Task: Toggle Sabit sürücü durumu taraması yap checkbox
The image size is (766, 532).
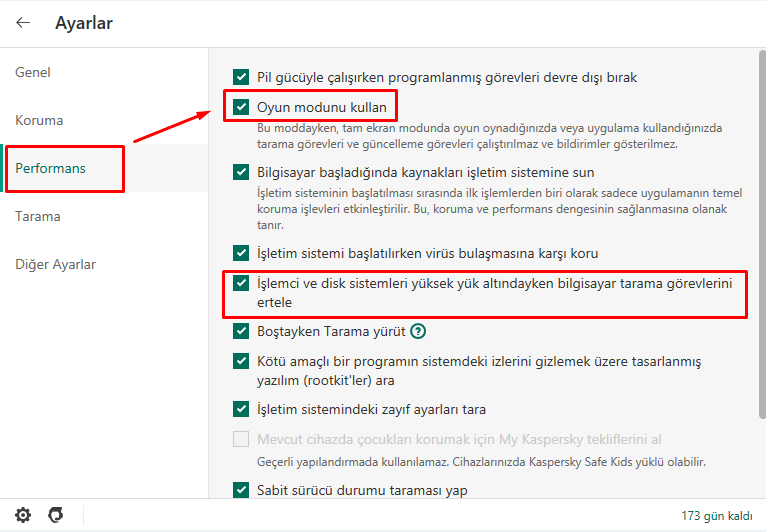Action: click(x=241, y=489)
